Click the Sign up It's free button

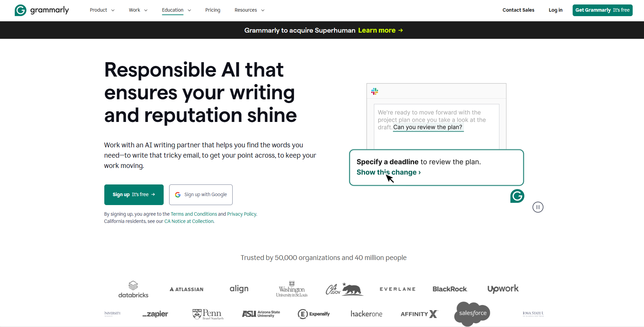pos(134,195)
